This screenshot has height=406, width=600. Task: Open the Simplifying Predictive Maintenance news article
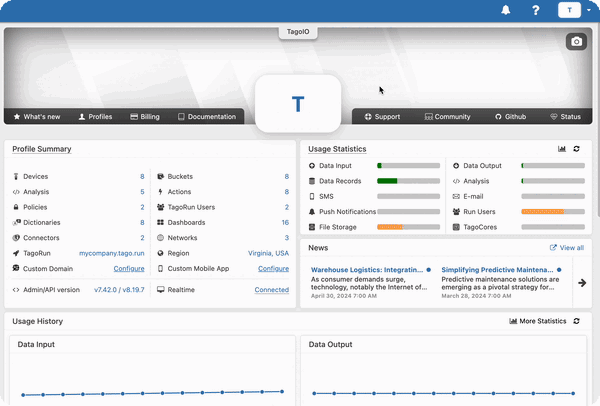tap(497, 270)
